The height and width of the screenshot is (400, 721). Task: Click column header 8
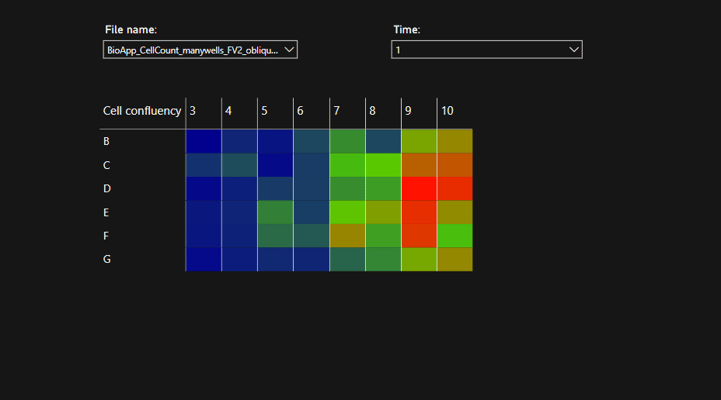coord(372,111)
